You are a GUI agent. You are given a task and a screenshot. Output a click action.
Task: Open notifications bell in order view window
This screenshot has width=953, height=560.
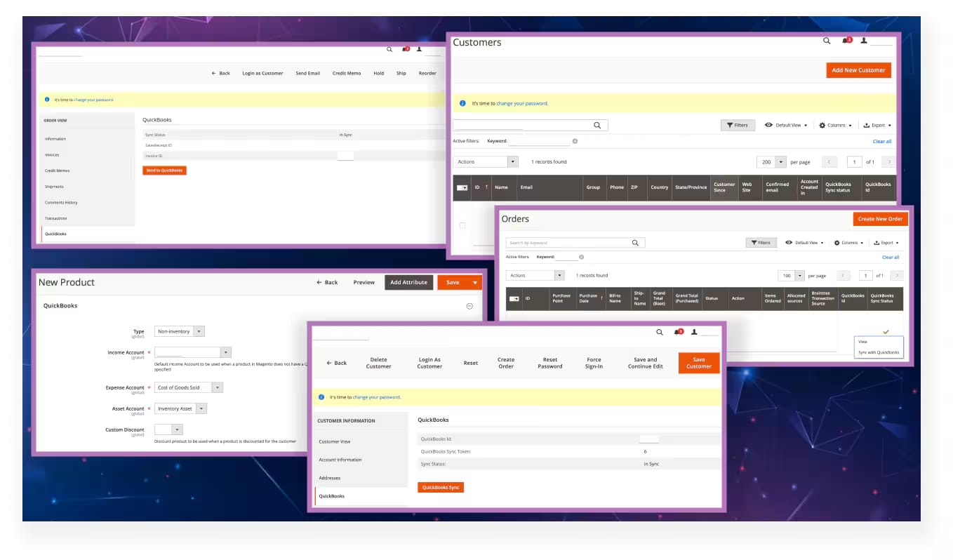pos(405,50)
